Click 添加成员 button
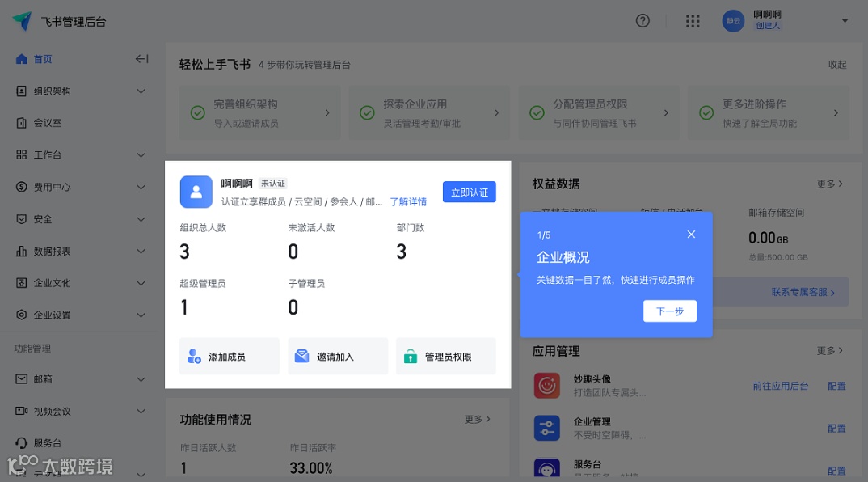This screenshot has height=482, width=868. (230, 356)
